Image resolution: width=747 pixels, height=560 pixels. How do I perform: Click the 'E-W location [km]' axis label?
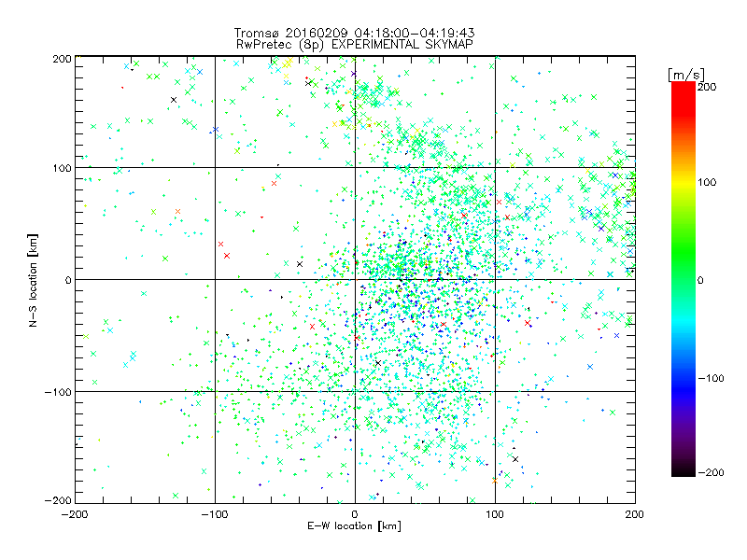pos(355,526)
